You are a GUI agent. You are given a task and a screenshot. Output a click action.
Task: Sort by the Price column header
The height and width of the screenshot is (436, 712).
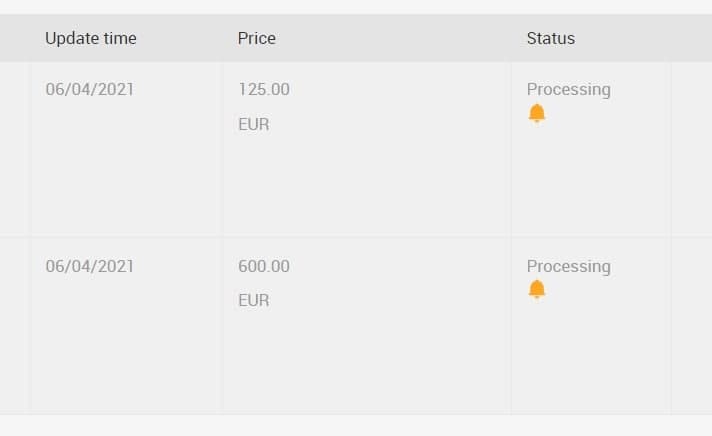257,39
